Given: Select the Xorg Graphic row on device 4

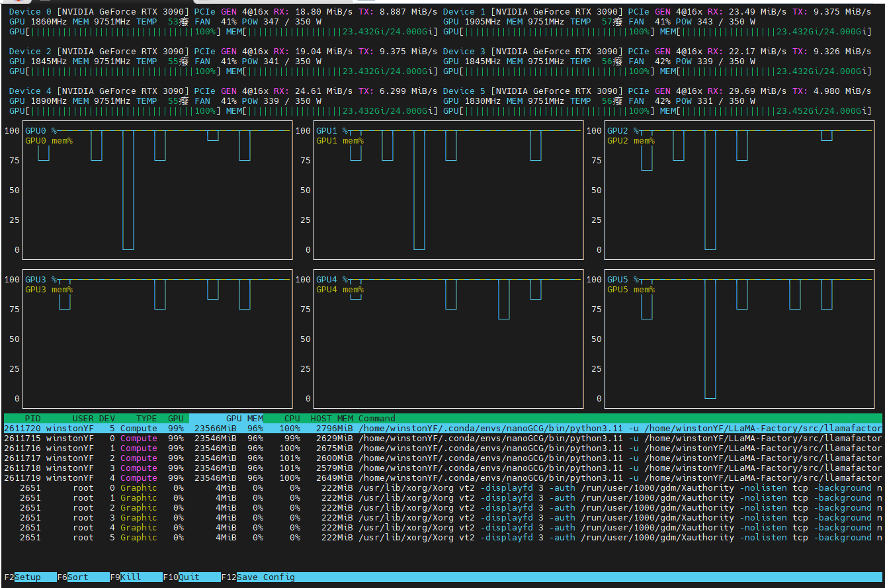Looking at the screenshot, I should coord(442,527).
